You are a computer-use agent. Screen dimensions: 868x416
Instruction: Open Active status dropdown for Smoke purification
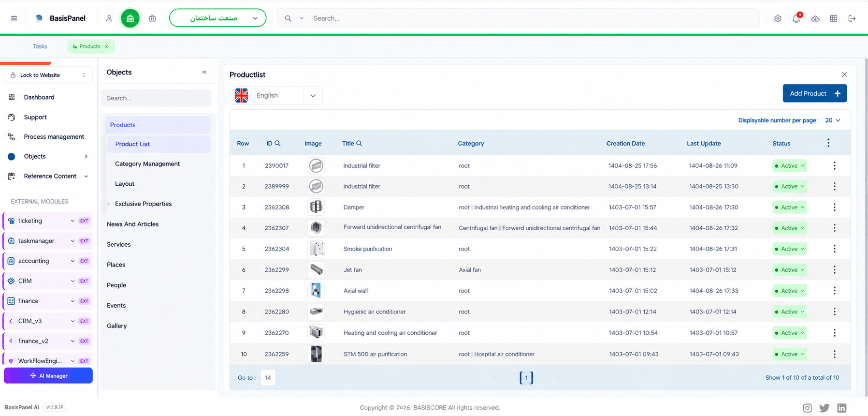click(790, 249)
